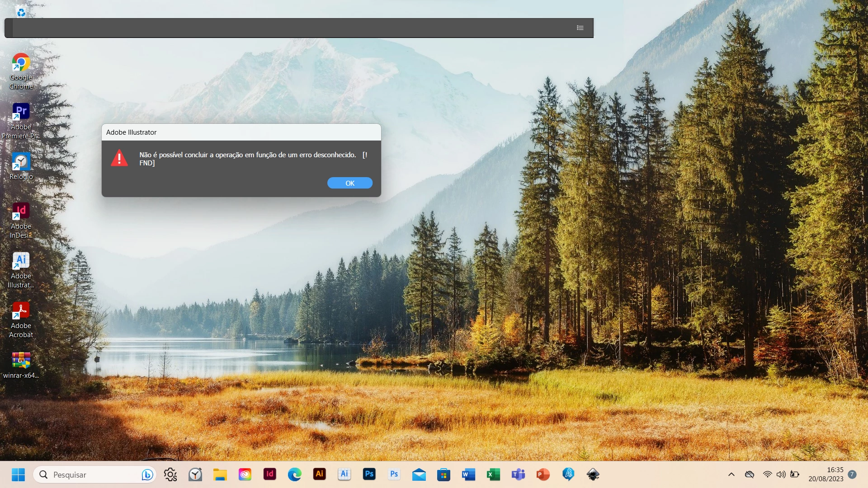Open the Windows Start menu
868x488 pixels.
click(x=18, y=474)
